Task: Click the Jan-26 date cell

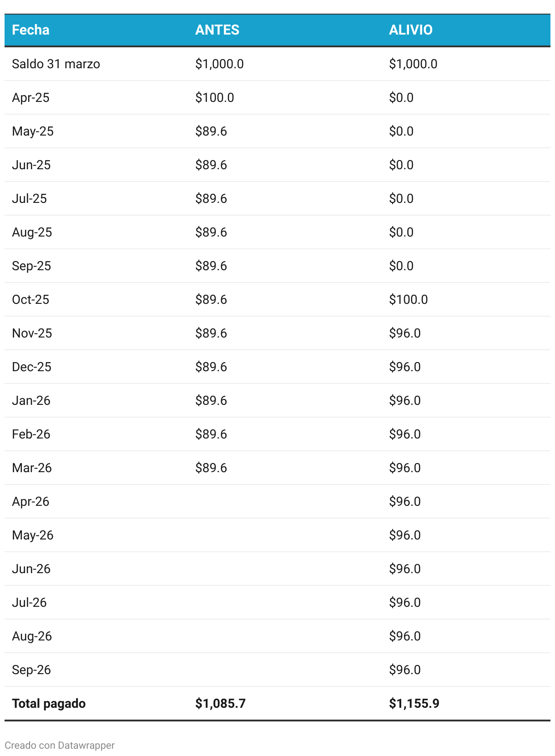Action: pos(31,400)
